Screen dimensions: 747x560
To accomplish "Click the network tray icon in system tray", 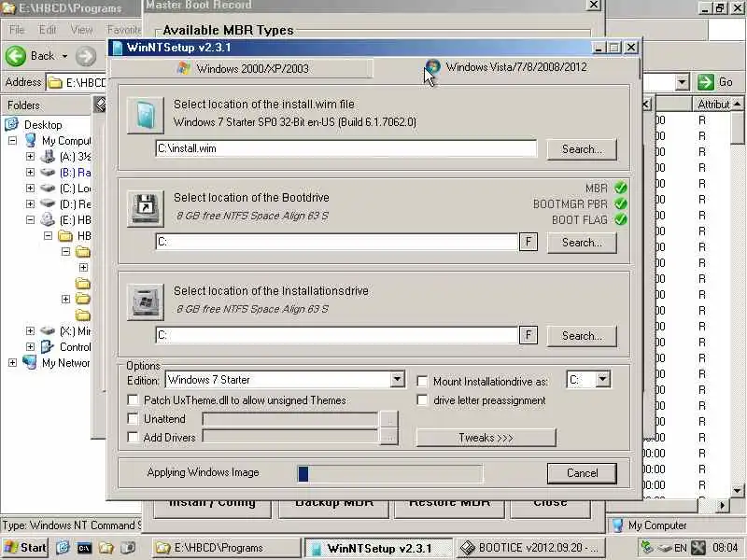I will (x=647, y=548).
